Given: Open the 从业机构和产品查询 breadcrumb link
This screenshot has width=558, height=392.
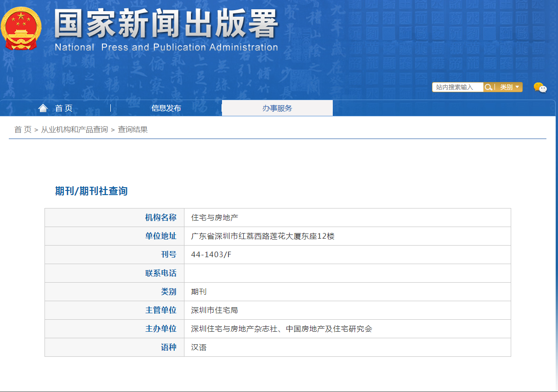Looking at the screenshot, I should pos(74,130).
